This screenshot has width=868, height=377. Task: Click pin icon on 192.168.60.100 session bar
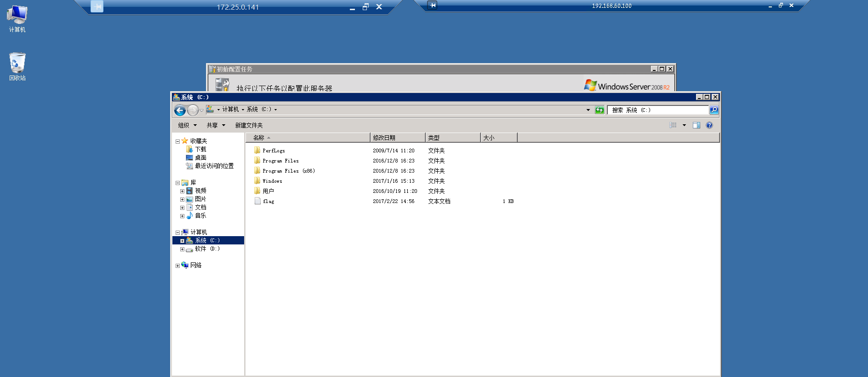point(432,5)
